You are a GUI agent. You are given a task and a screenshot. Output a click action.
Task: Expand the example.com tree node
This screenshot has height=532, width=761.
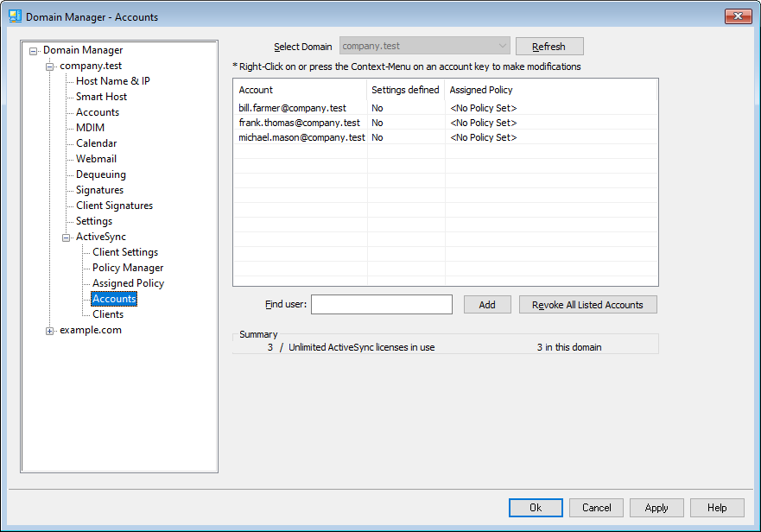pyautogui.click(x=50, y=330)
